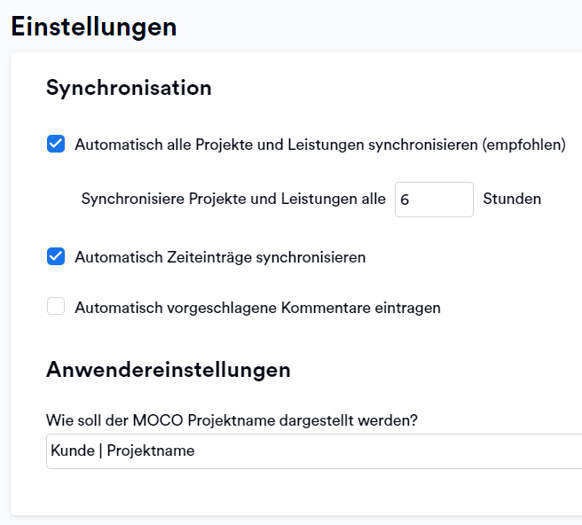The width and height of the screenshot is (582, 525).
Task: Click the label Automatisch vorgeschlagene Kommentare eintragen
Action: pyautogui.click(x=258, y=308)
